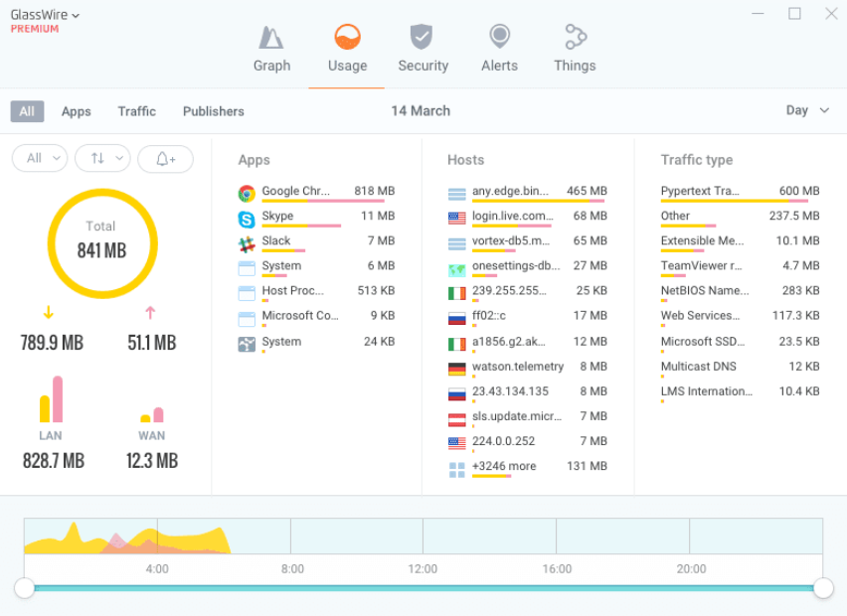Select the Google Chrome app icon
The width and height of the screenshot is (847, 616).
coord(247,193)
